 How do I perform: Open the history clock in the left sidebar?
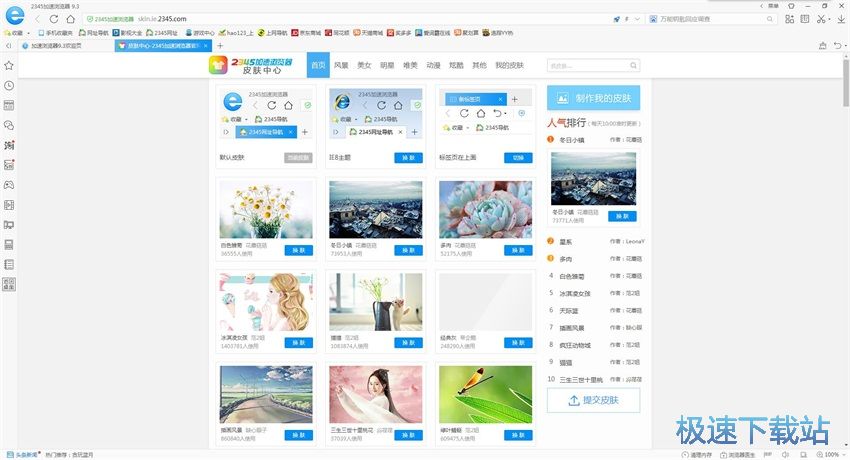pyautogui.click(x=9, y=86)
